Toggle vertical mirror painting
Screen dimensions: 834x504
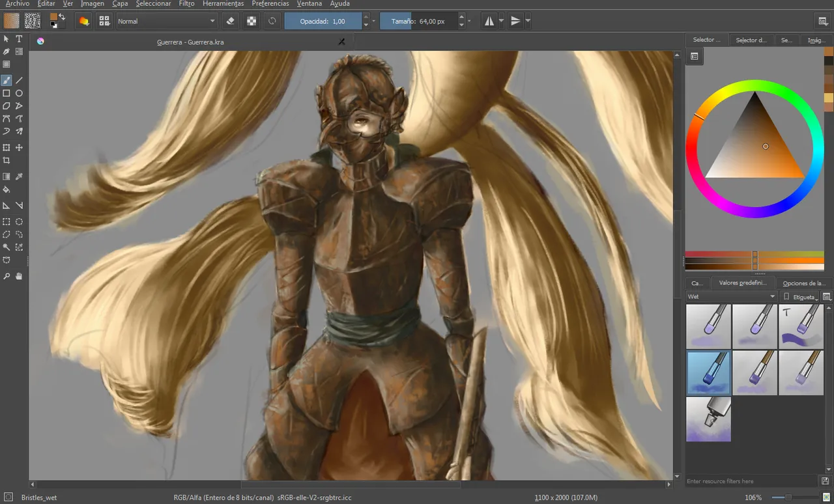pos(515,21)
